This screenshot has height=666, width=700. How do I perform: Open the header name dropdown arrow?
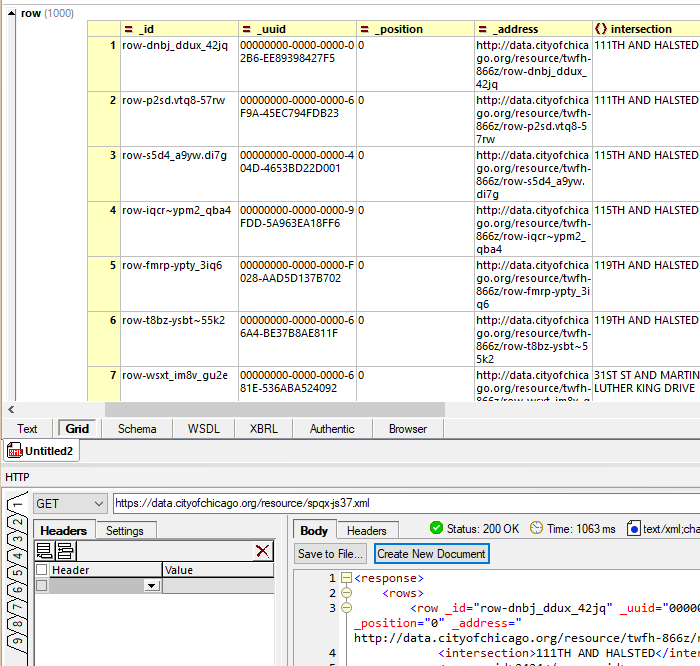[152, 586]
